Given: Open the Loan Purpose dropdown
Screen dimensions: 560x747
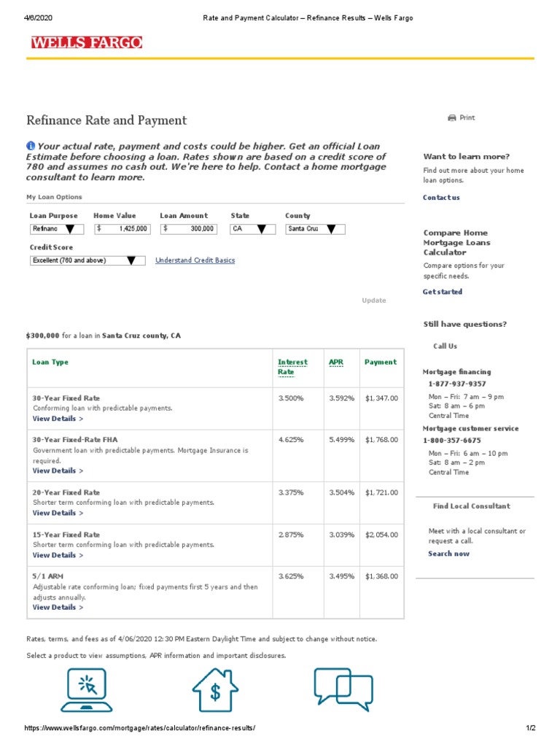Looking at the screenshot, I should tap(57, 229).
